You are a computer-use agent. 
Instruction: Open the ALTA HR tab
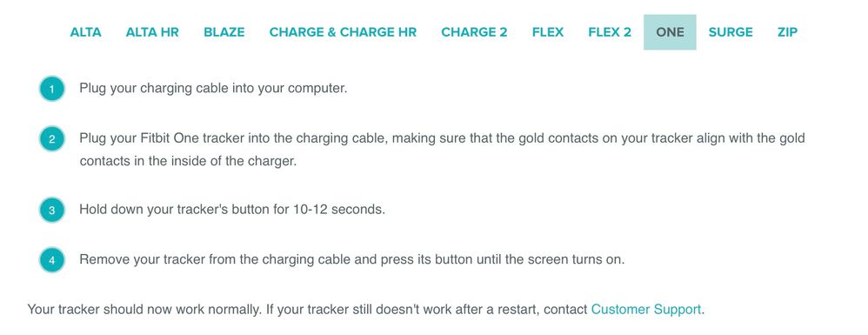[152, 32]
